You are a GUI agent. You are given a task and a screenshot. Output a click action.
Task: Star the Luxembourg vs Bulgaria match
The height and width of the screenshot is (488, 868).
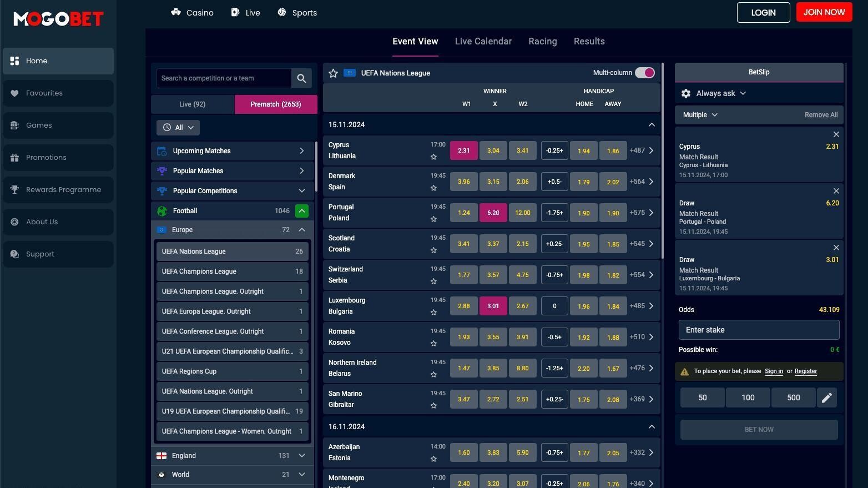click(x=433, y=313)
